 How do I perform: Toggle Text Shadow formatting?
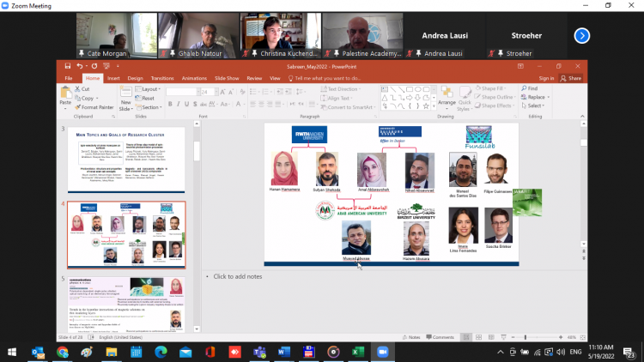[x=195, y=105]
